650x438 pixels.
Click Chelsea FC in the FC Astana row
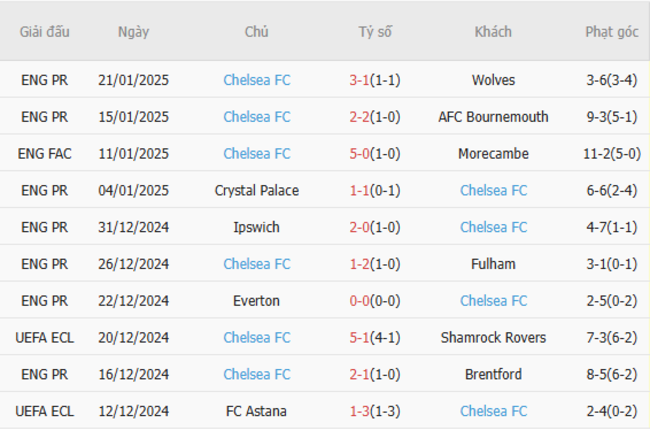coord(493,411)
